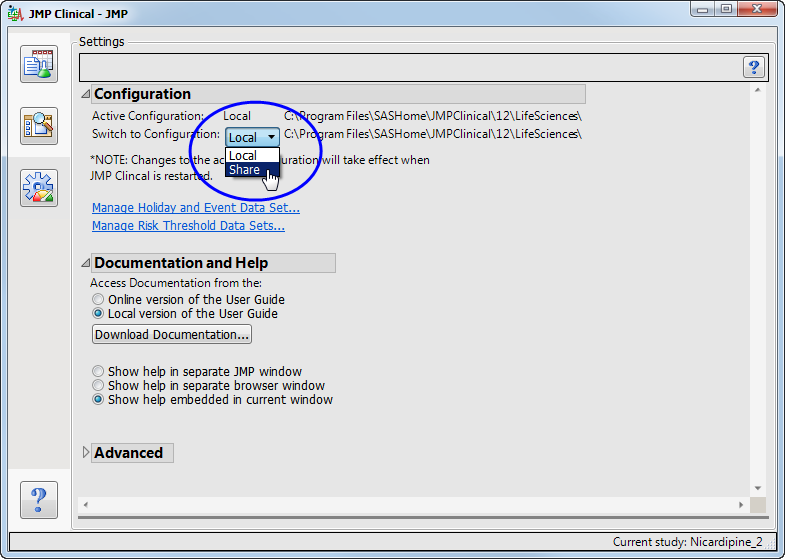Screen dimensions: 785x559
Task: Pick Local from configuration list
Action: [252, 156]
